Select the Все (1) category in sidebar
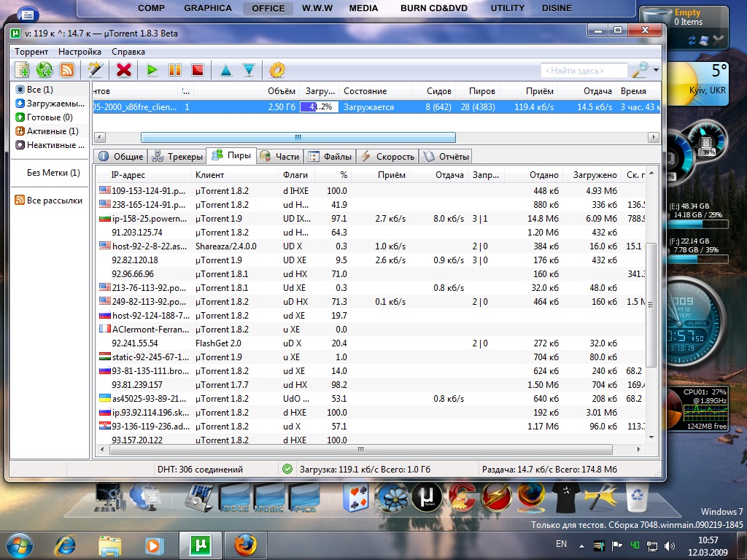Viewport: 747px width, 560px height. 39,90
